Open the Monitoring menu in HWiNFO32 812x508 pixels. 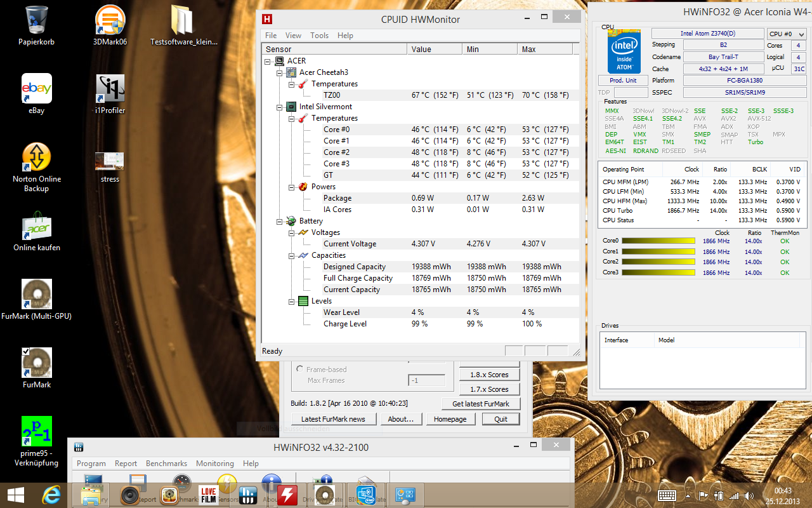click(214, 464)
